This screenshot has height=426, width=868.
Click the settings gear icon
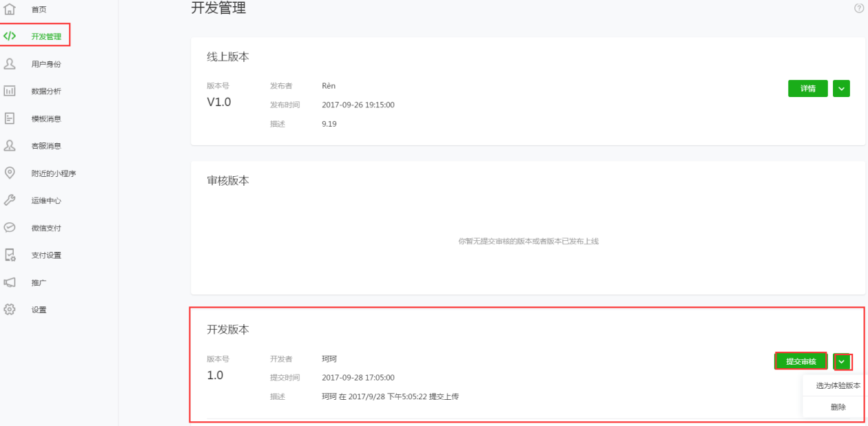point(10,309)
